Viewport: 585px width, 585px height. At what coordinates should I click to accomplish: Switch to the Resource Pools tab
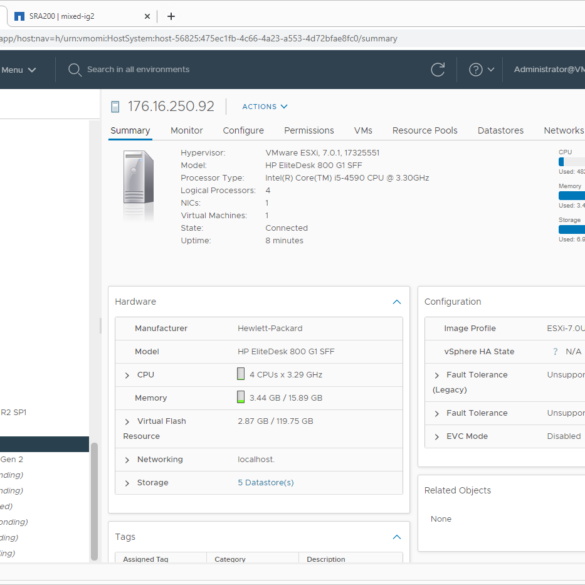pos(425,131)
